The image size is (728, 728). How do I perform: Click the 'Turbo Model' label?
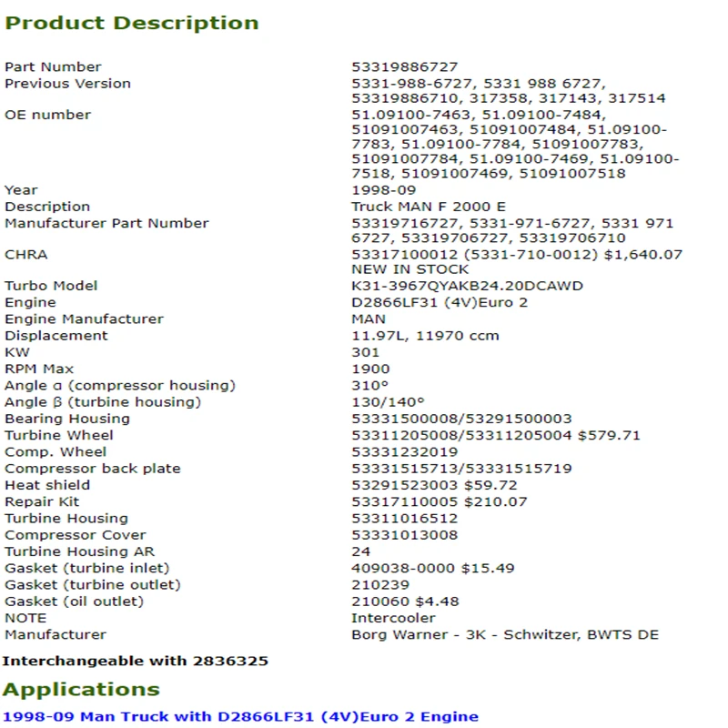tap(51, 286)
